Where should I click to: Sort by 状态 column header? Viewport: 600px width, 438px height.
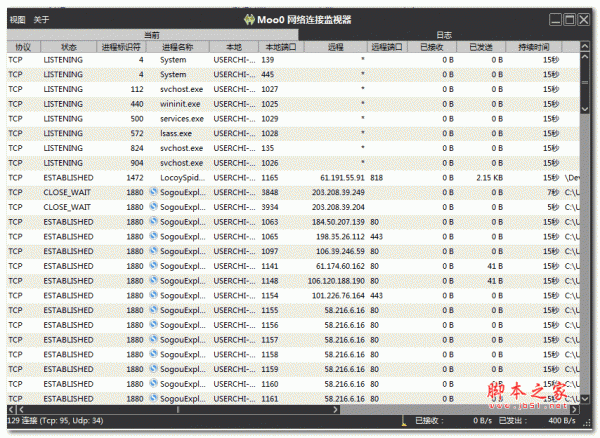pyautogui.click(x=68, y=47)
